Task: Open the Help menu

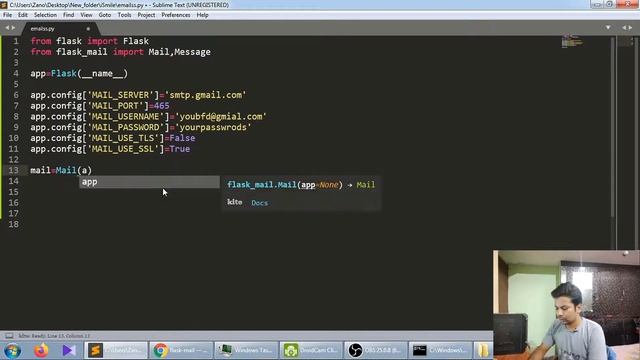Action: coord(202,15)
